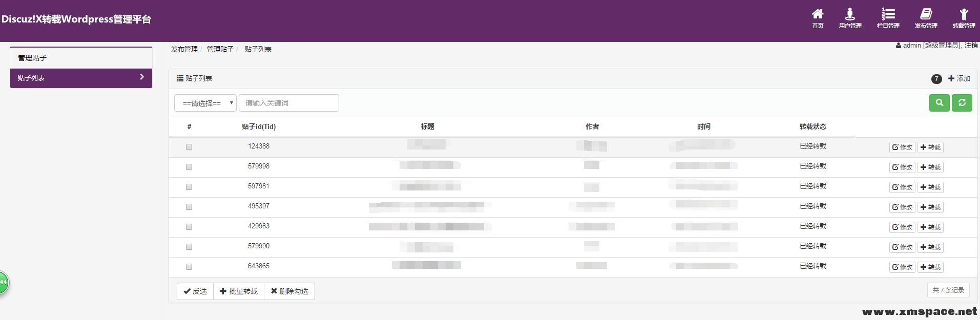980x320 pixels.
Task: Select 贴子列表 in the sidebar
Action: [81, 78]
